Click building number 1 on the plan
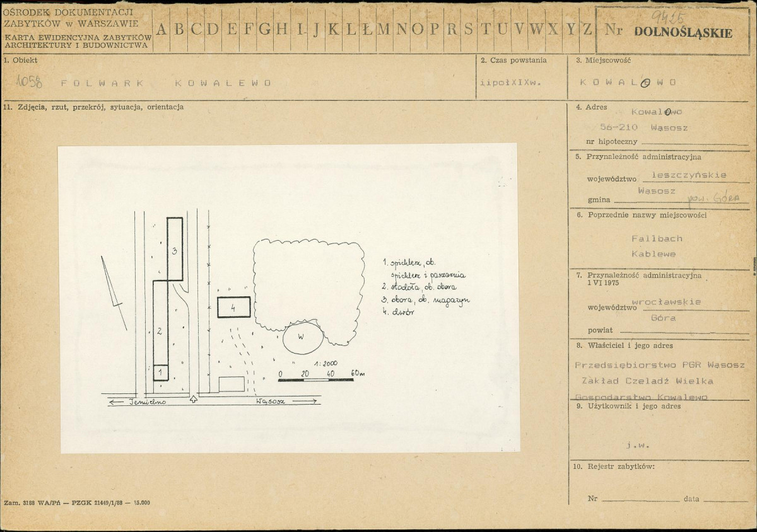The width and height of the screenshot is (757, 532). [x=160, y=373]
